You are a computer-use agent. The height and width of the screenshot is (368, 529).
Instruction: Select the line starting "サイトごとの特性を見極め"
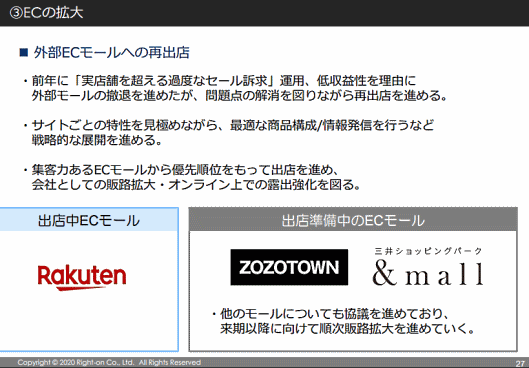(x=233, y=125)
